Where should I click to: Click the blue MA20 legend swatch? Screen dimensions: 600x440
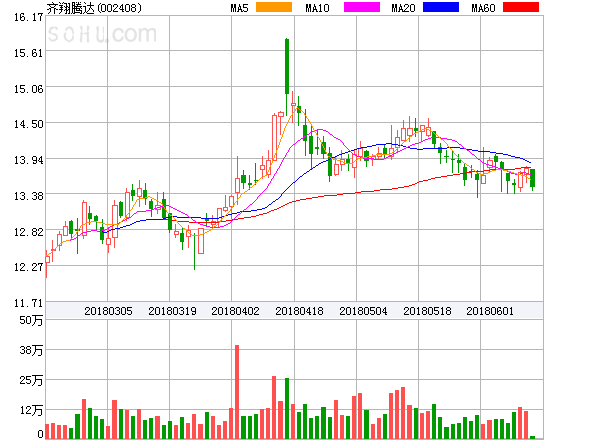click(441, 7)
